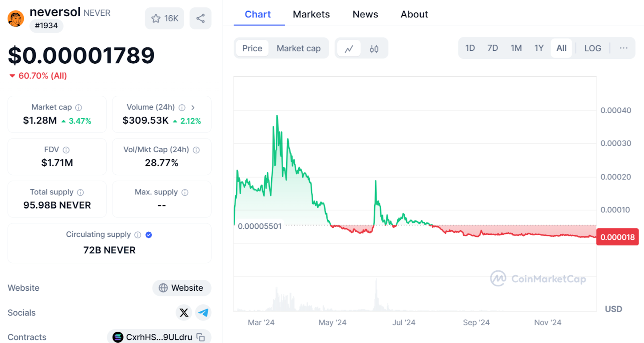Select the 1D time range
644x343 pixels.
(x=470, y=48)
